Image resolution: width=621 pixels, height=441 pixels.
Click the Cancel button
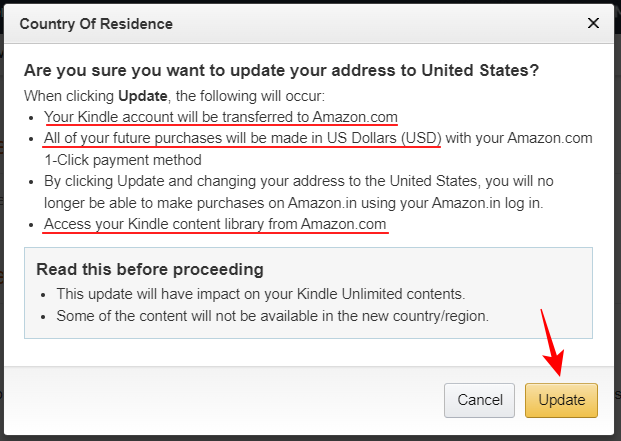[479, 400]
